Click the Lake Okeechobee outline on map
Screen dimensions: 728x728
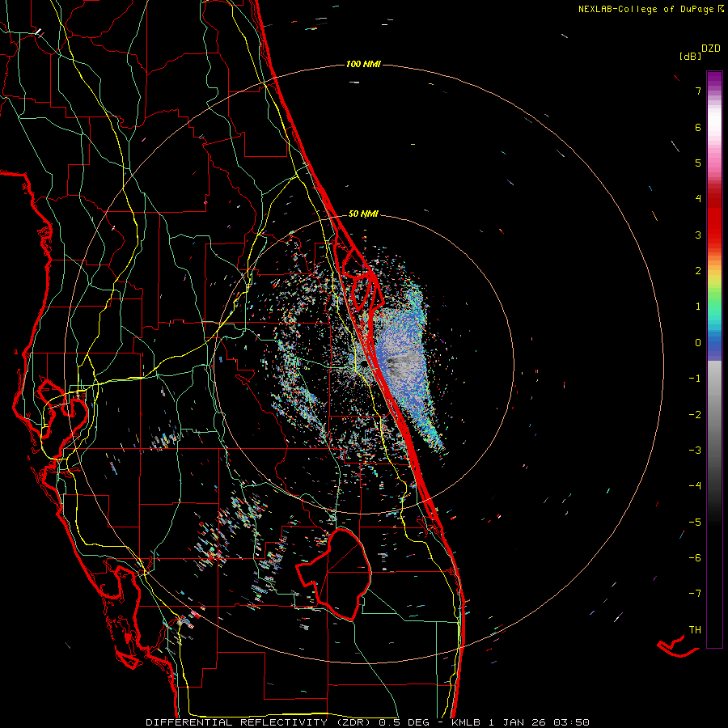point(334,574)
